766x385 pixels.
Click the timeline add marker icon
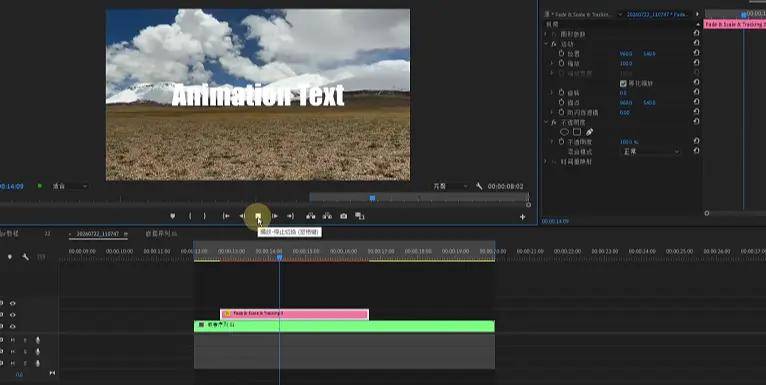(10, 257)
